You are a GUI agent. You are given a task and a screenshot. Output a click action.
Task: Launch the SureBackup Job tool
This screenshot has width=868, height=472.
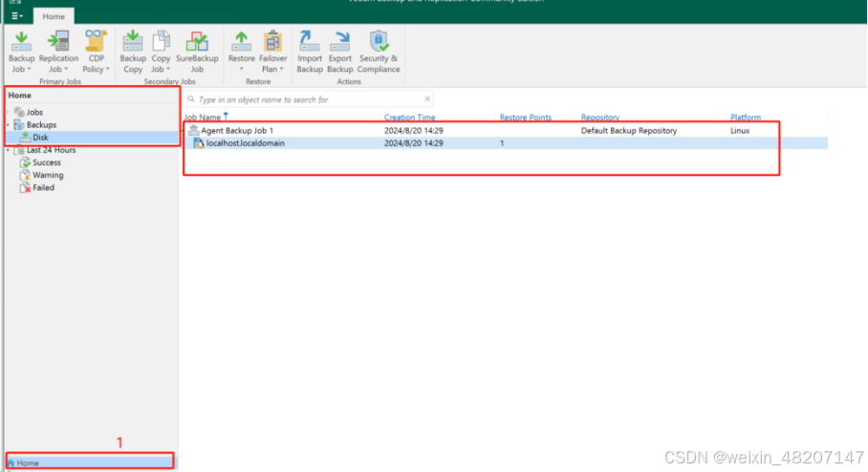(197, 52)
